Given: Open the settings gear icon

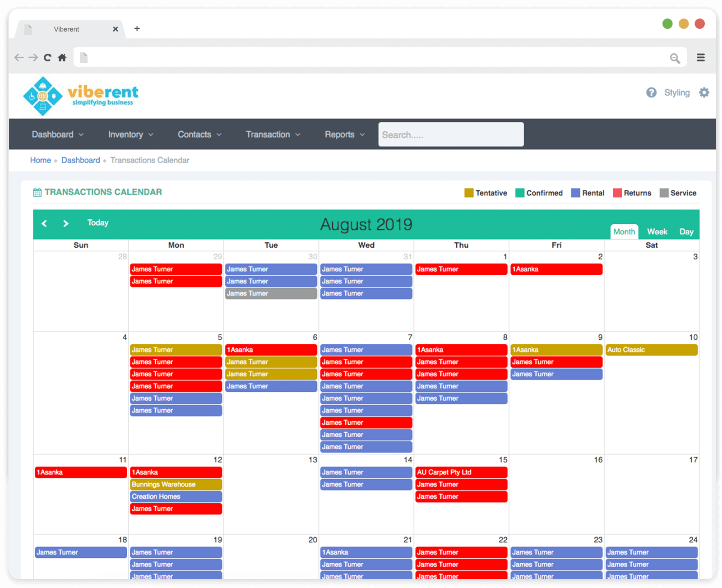Looking at the screenshot, I should click(704, 93).
